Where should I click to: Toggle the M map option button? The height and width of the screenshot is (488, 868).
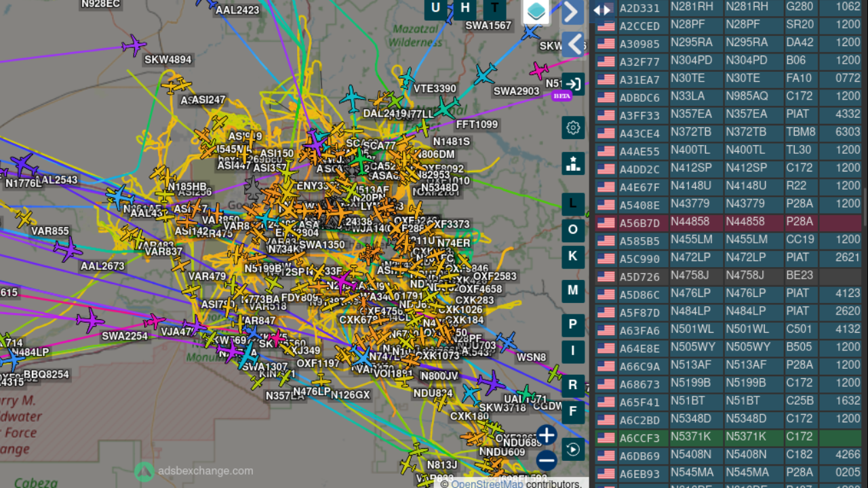(x=573, y=291)
